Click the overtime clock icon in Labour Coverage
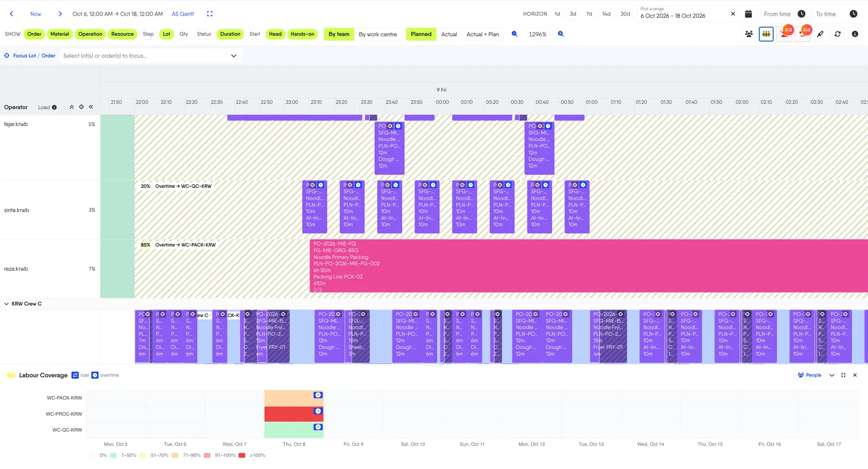 [95, 375]
